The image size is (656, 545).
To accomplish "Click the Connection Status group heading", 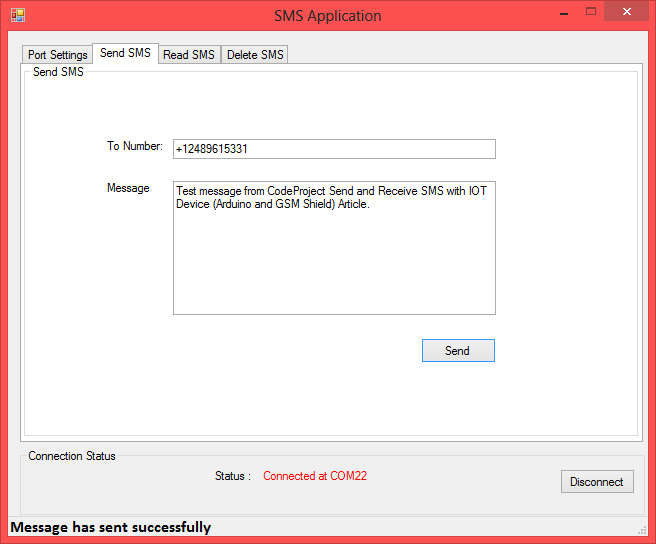I will [72, 456].
